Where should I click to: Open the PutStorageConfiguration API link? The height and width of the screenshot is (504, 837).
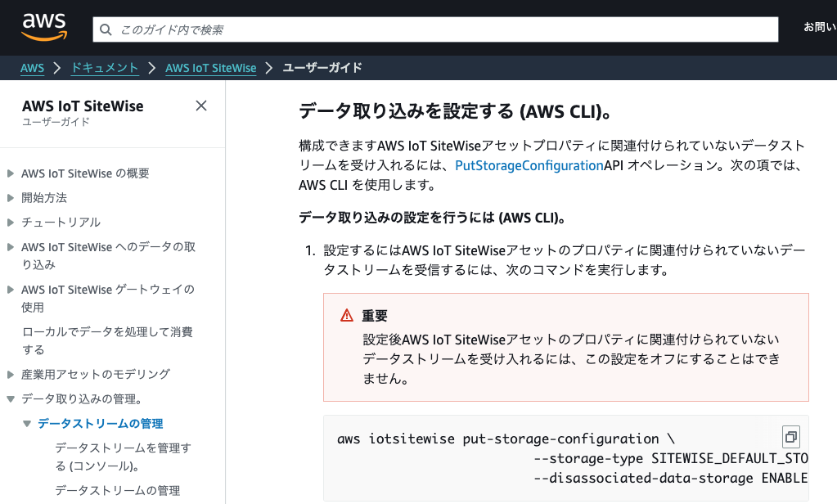(x=529, y=164)
